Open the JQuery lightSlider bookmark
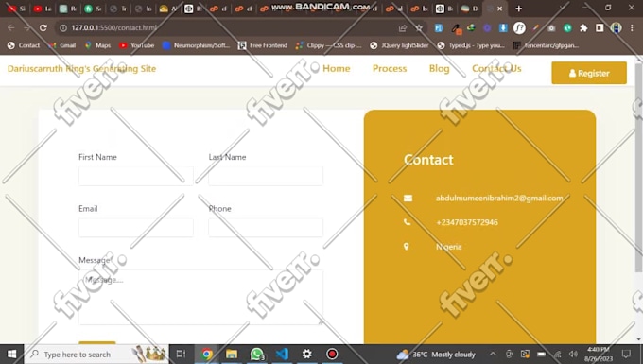This screenshot has width=643, height=364. (x=399, y=45)
